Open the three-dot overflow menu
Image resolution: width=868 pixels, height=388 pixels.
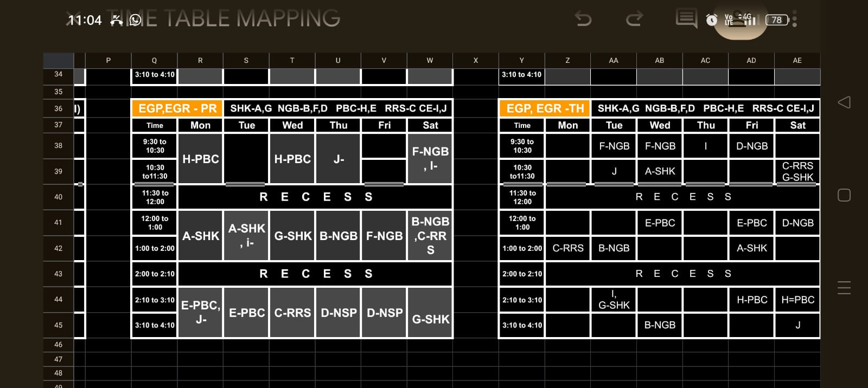click(x=795, y=20)
